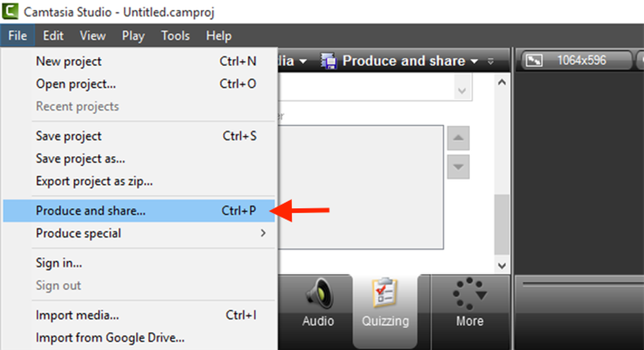Open the Tools menu
The image size is (644, 350).
[x=175, y=36]
